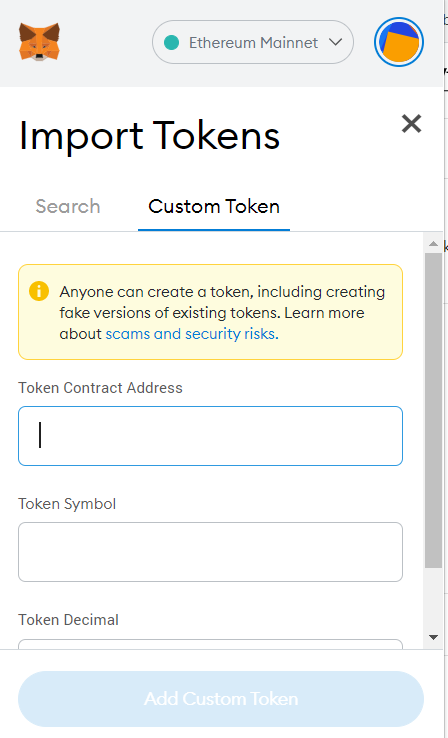Screen dimensions: 448x738
Task: Open the scams and security risks link
Action: point(192,334)
